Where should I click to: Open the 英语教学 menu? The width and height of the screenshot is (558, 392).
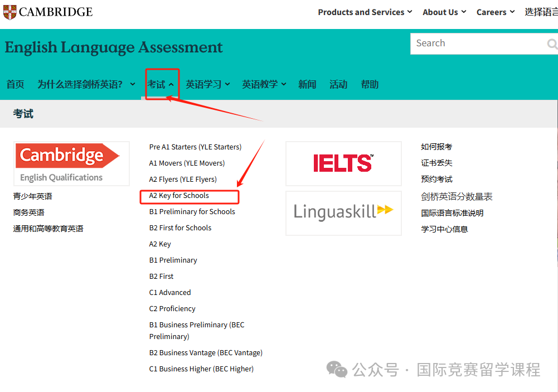pos(264,84)
